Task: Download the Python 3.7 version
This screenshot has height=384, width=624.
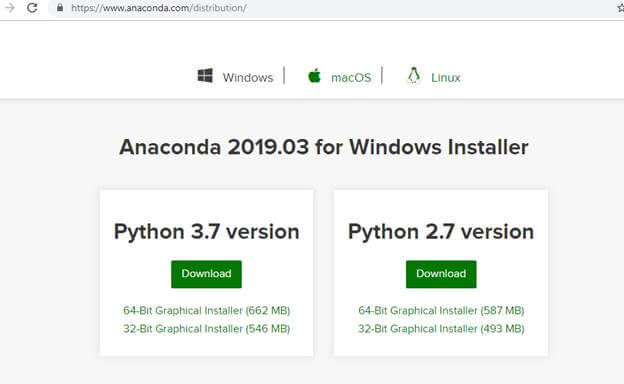Action: [206, 274]
